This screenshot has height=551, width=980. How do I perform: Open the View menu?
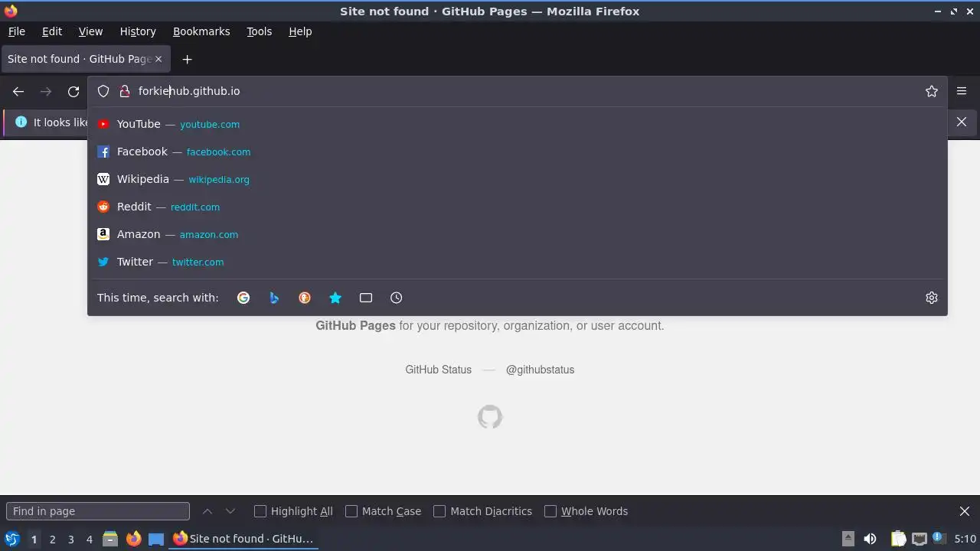click(x=90, y=31)
